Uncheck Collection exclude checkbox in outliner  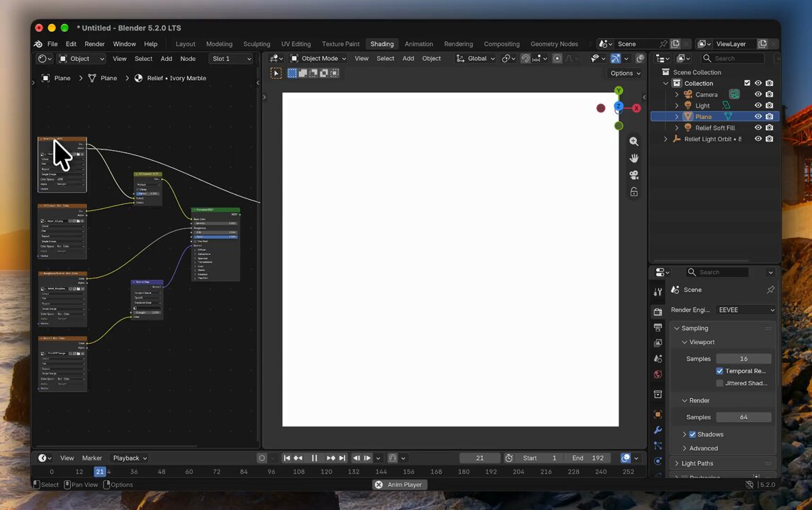(x=747, y=83)
